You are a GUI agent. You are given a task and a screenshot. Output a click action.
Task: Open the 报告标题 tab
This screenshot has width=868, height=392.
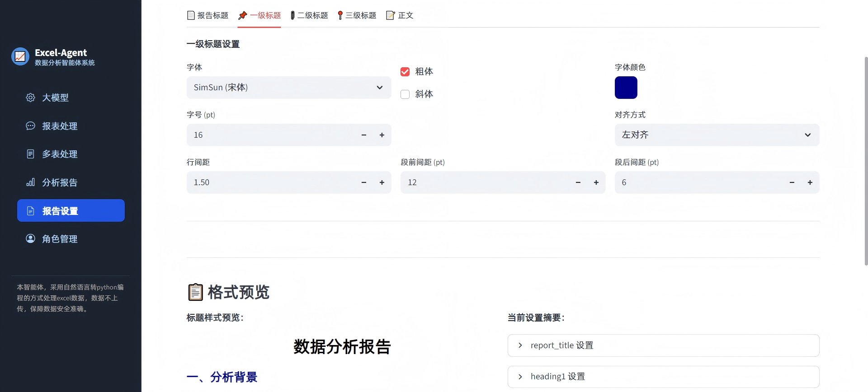click(208, 15)
